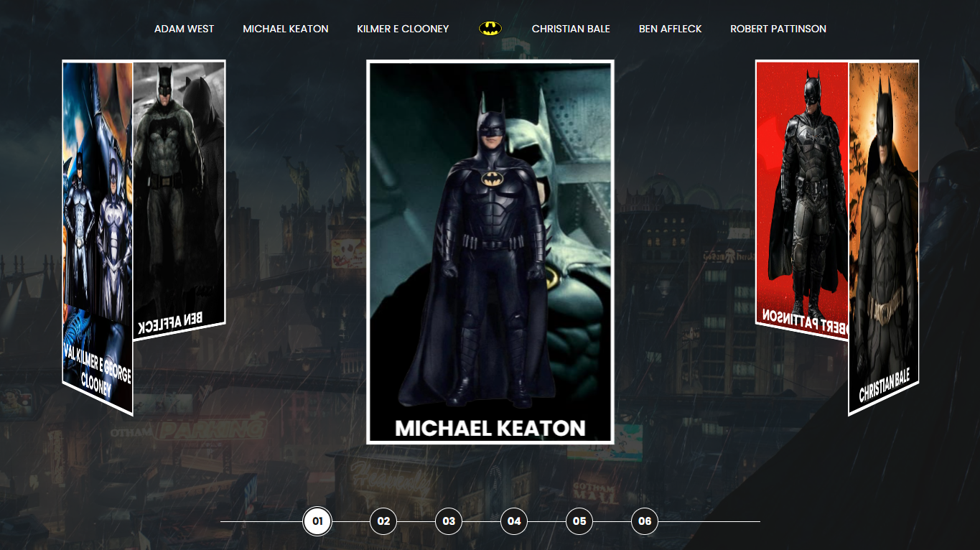Image resolution: width=980 pixels, height=550 pixels.
Task: Go to slide 06 in pager
Action: 645,521
